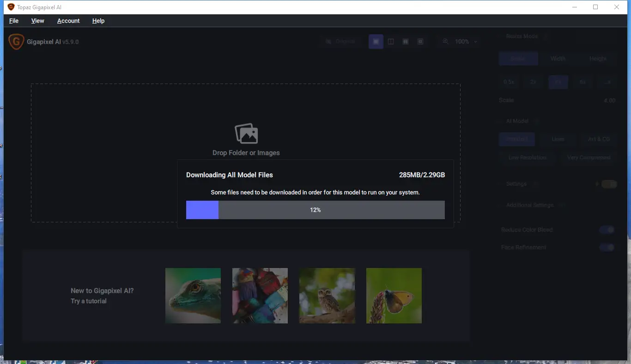Click the zoom magnifier icon
The height and width of the screenshot is (364, 631).
click(445, 42)
